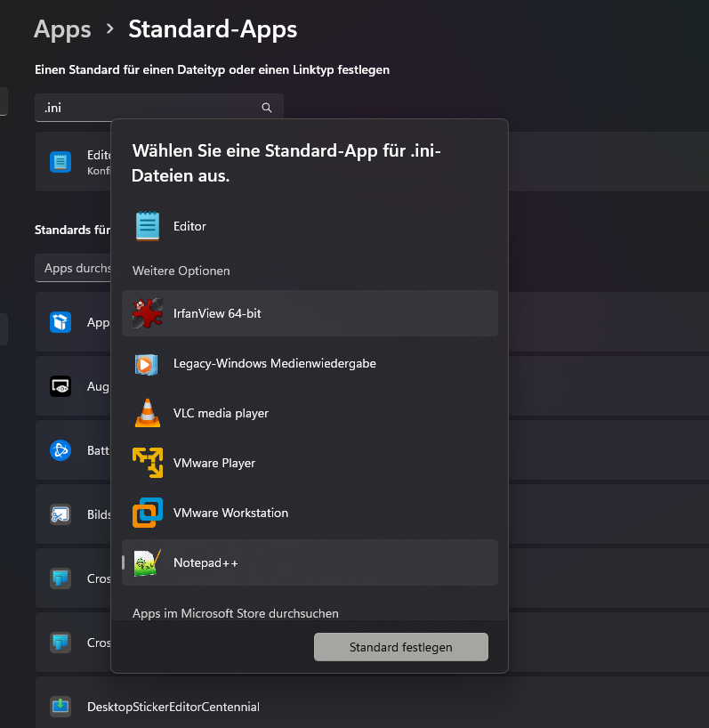Focus the Apps durchsuchen search box

[73, 268]
